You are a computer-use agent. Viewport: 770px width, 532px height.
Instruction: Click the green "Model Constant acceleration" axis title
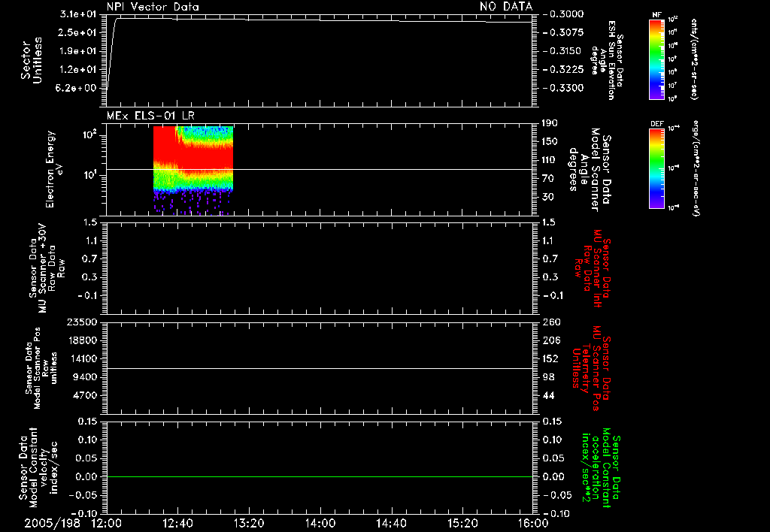tap(601, 469)
